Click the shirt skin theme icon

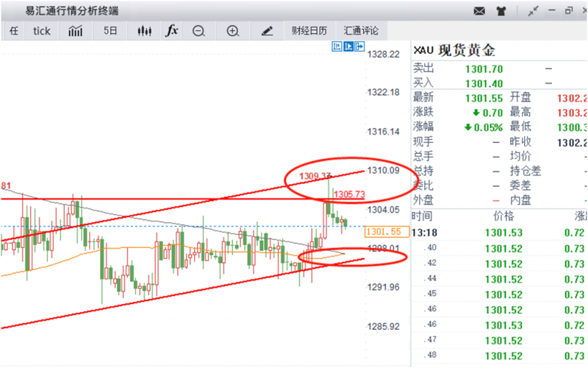(501, 11)
